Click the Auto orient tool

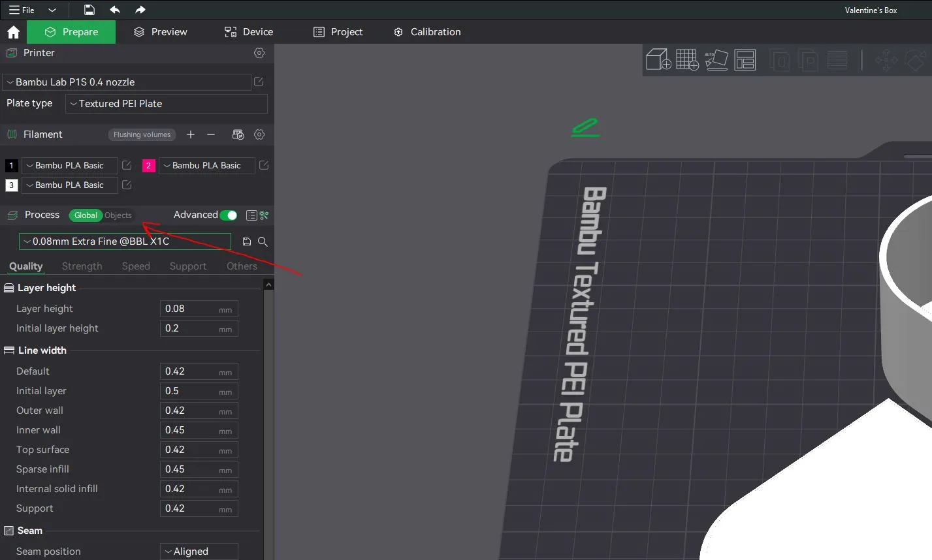(x=716, y=59)
